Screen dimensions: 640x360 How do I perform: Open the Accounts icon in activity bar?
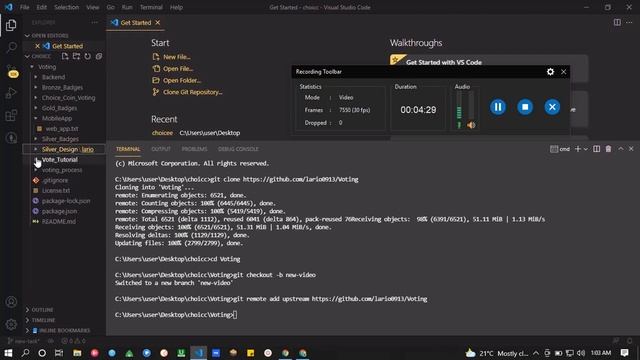click(x=11, y=302)
